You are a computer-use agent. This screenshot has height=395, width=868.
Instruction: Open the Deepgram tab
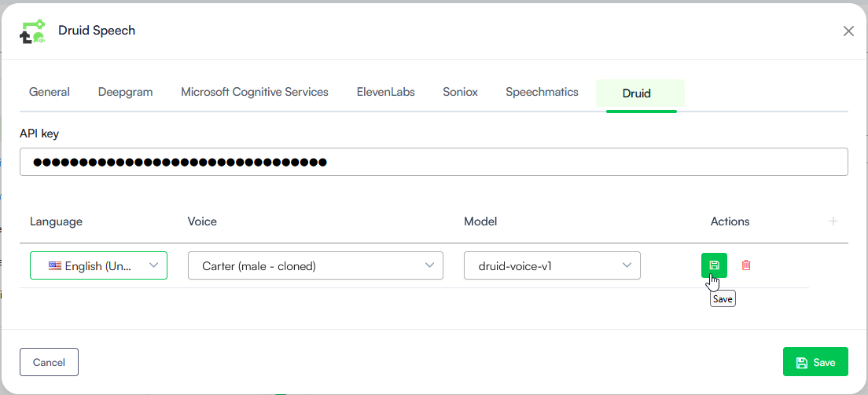[x=125, y=92]
